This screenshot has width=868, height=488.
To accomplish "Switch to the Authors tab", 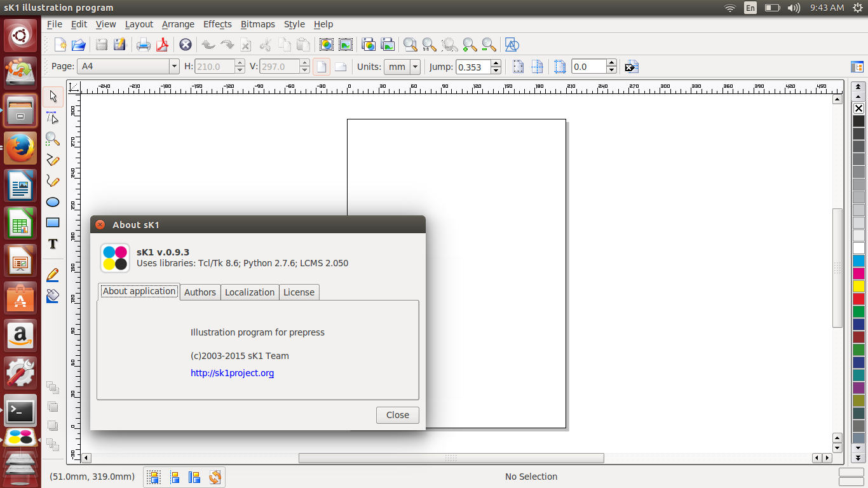I will [x=200, y=292].
